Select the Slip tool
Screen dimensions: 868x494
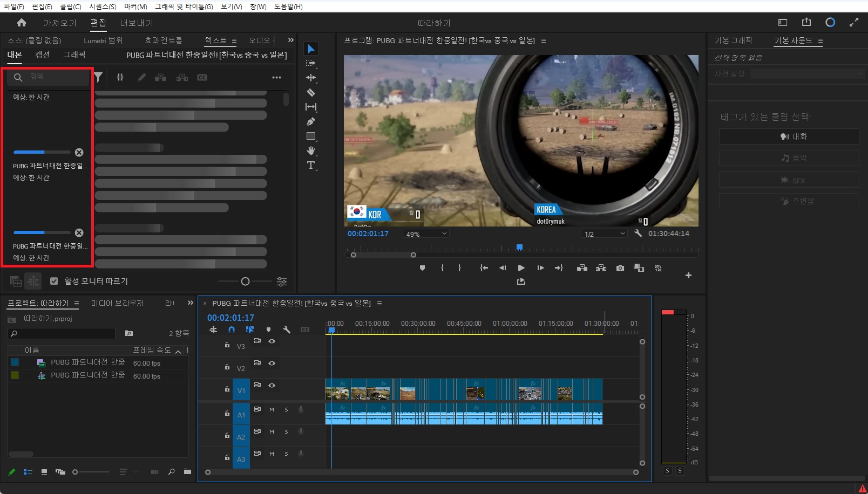coord(311,107)
